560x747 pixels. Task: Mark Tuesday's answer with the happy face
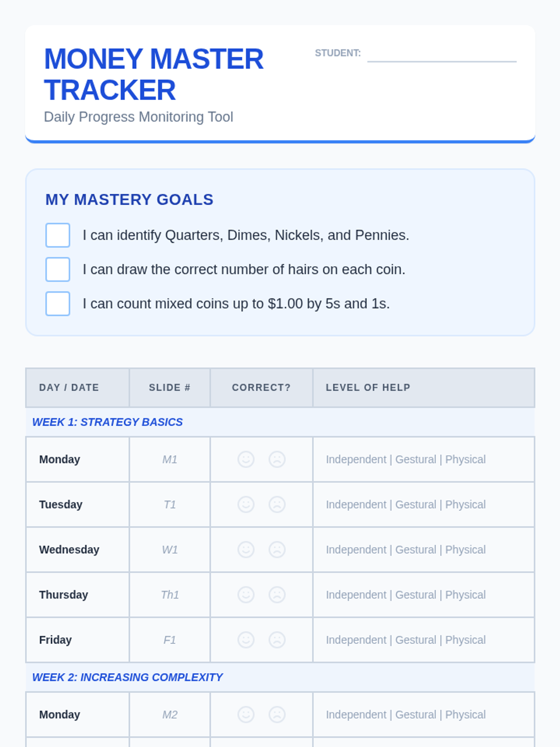pyautogui.click(x=246, y=505)
